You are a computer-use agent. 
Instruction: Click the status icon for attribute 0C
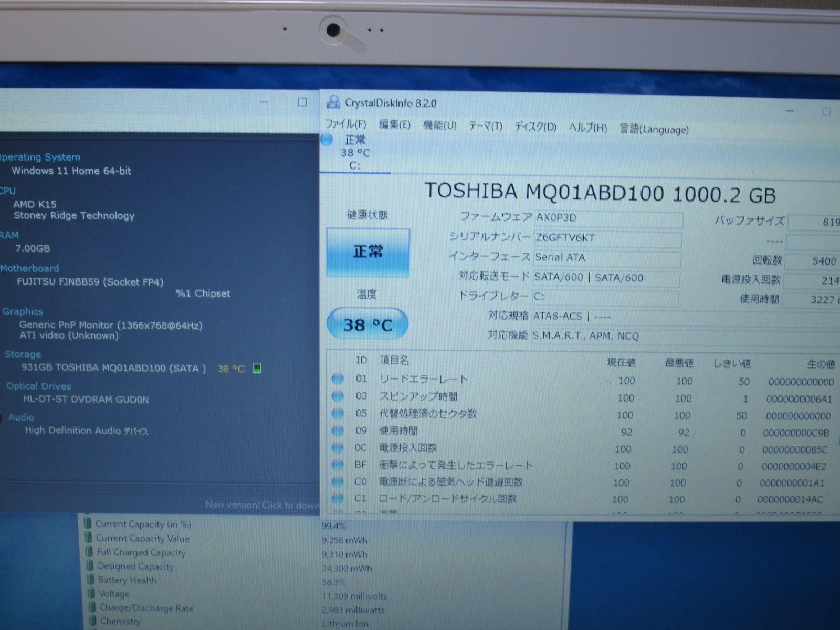[338, 448]
